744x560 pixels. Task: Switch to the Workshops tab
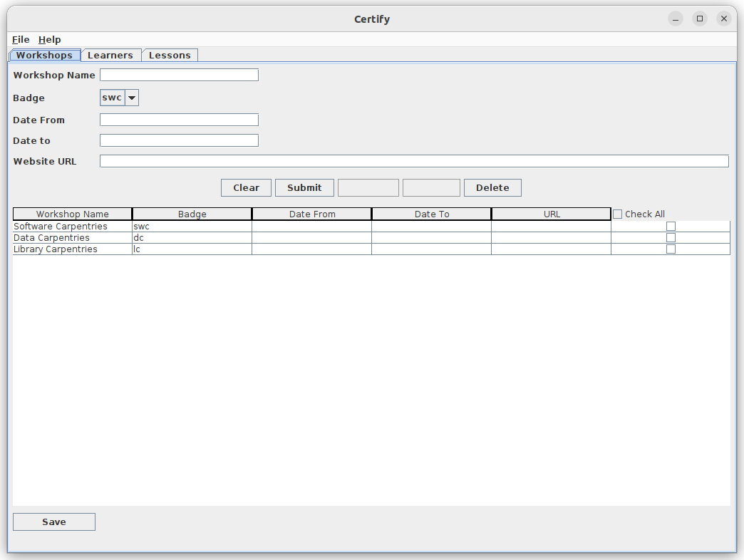(x=45, y=55)
